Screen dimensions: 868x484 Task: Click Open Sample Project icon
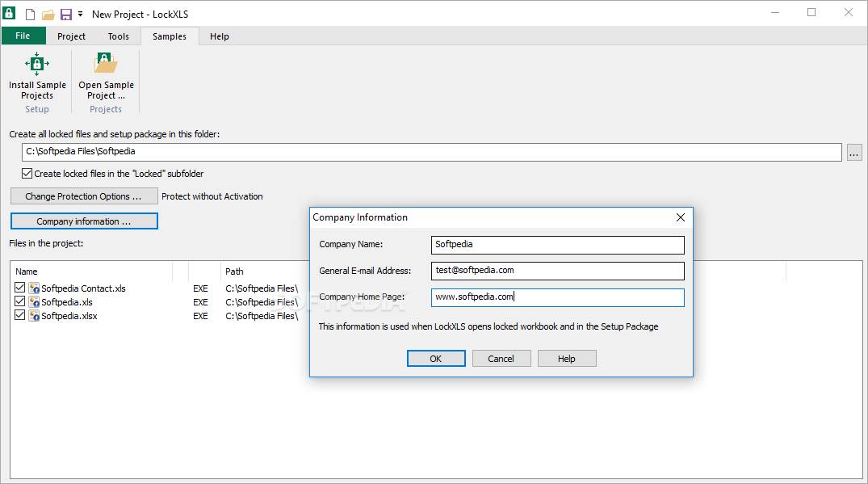pos(106,65)
